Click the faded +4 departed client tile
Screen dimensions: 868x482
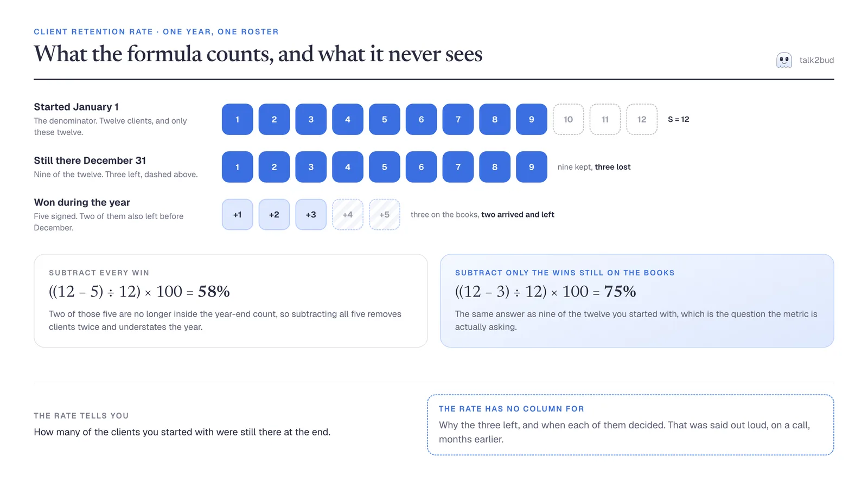click(348, 215)
